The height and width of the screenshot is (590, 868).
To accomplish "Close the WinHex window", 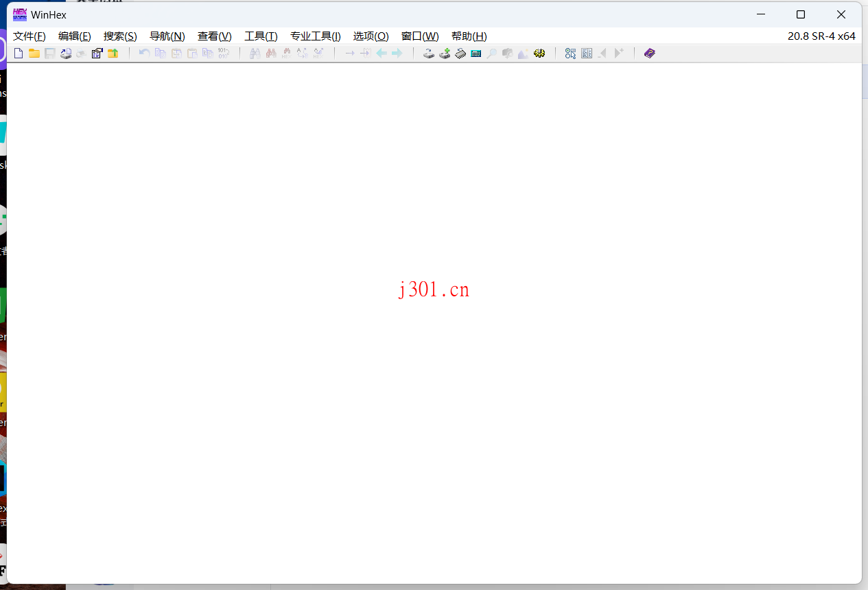I will (841, 14).
